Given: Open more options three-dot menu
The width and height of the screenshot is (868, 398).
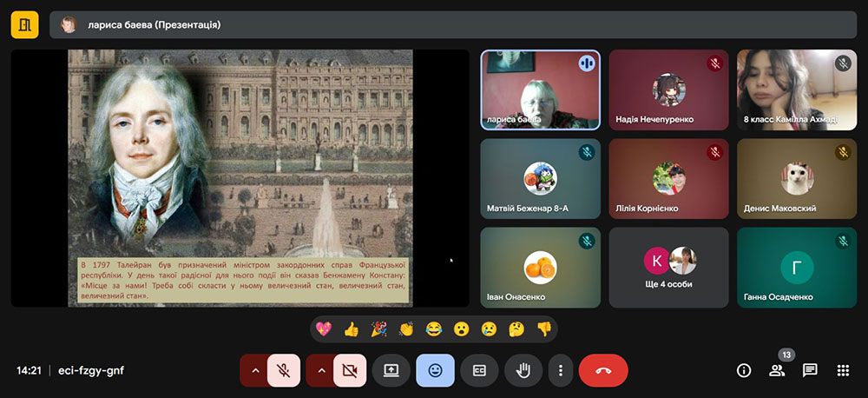Looking at the screenshot, I should click(561, 370).
